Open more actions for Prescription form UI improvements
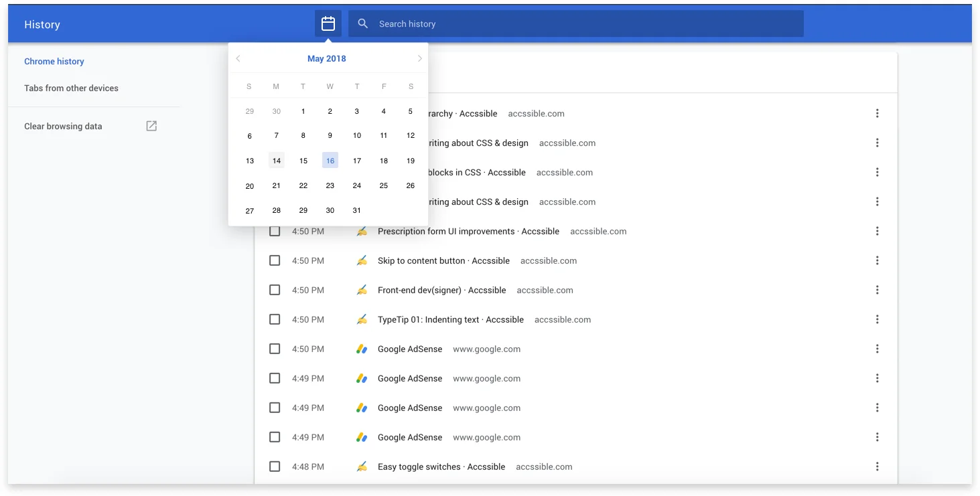Screen dimensions: 980x496 pyautogui.click(x=878, y=231)
